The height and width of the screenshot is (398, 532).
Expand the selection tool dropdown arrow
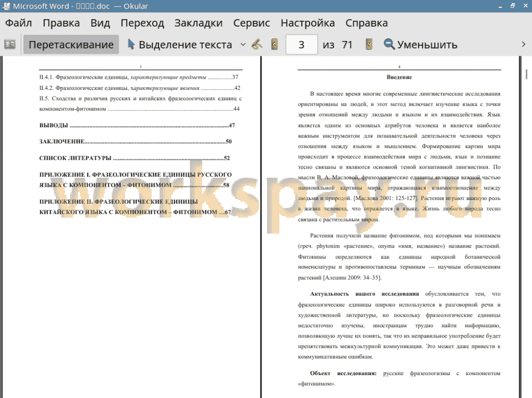pyautogui.click(x=243, y=45)
